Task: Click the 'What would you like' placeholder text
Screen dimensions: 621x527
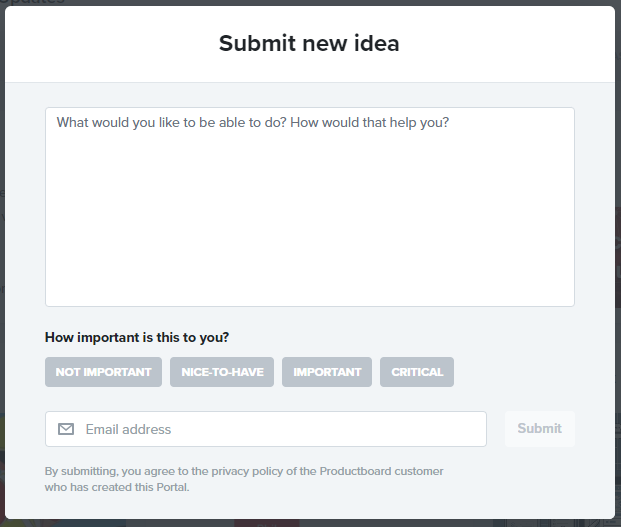Action: tap(252, 123)
